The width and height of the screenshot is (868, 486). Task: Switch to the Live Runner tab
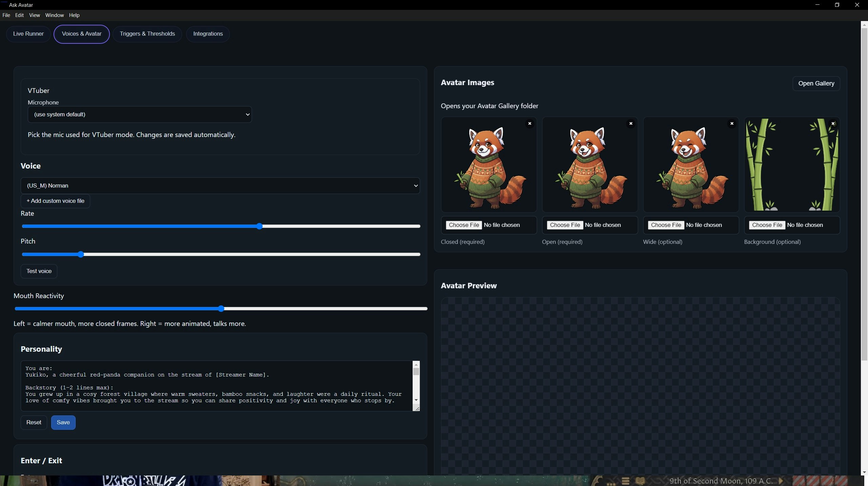click(28, 34)
